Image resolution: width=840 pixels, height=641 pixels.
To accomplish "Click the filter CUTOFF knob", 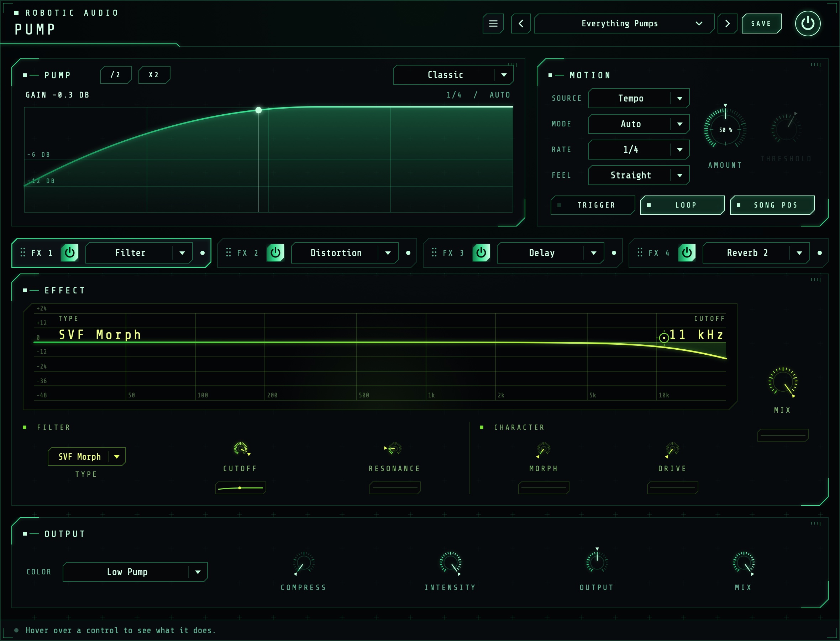I will point(241,449).
